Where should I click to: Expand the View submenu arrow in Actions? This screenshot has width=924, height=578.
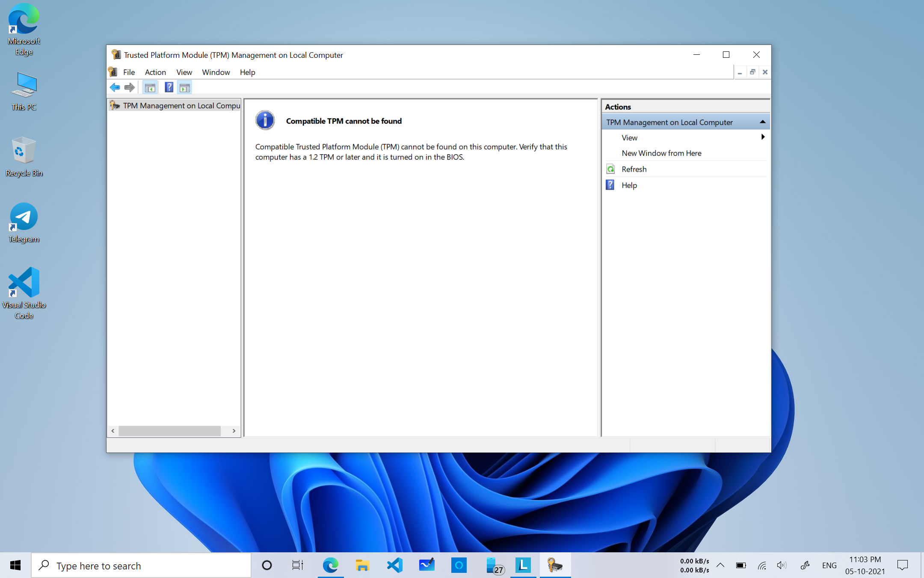[x=762, y=137]
